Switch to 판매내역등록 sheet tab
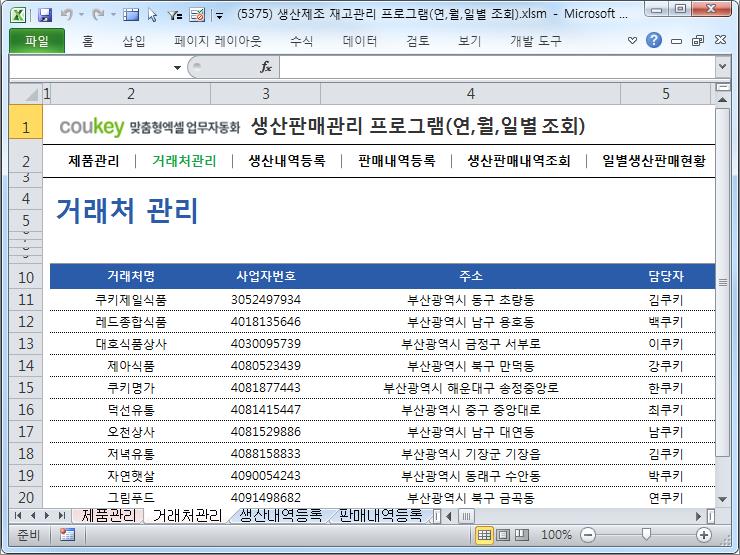The image size is (740, 555). pyautogui.click(x=380, y=515)
